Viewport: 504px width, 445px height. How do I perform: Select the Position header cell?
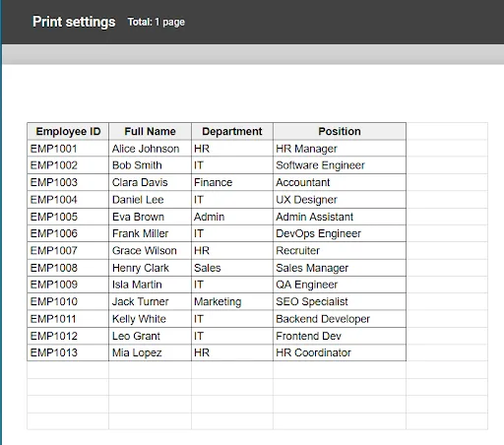click(340, 131)
